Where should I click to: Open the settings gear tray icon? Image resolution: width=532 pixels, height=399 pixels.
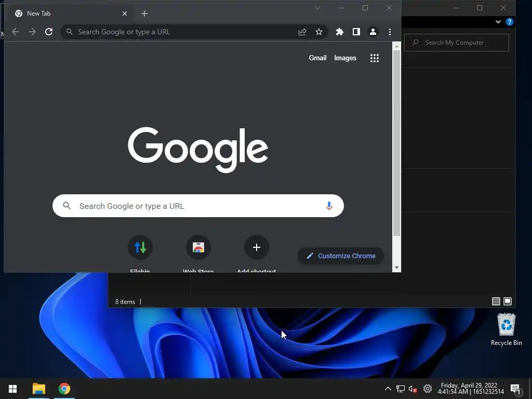coord(428,389)
